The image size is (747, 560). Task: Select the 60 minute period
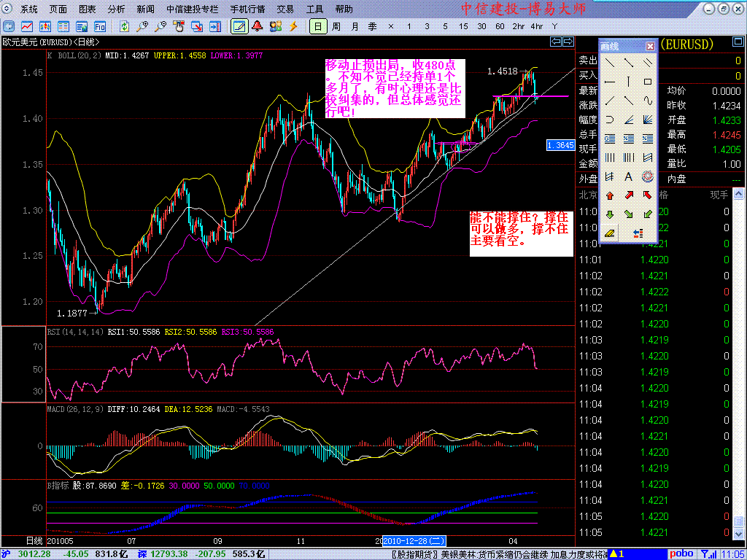coord(500,26)
